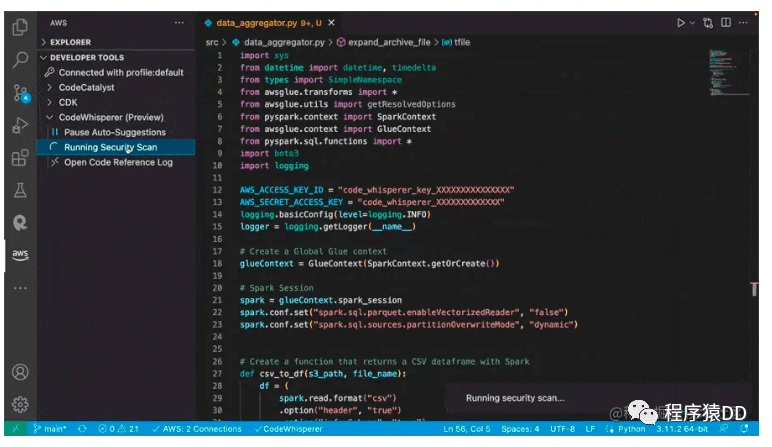Select the data_aggregator.py editor tab
Viewport: 772px width, 447px height.
269,23
